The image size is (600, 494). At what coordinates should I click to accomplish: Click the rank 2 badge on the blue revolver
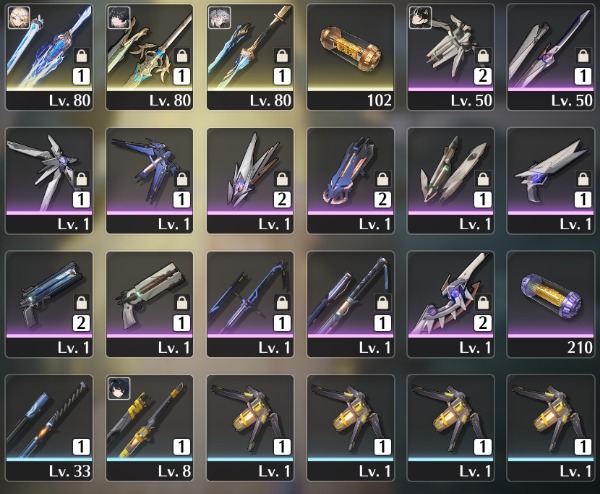[x=82, y=323]
